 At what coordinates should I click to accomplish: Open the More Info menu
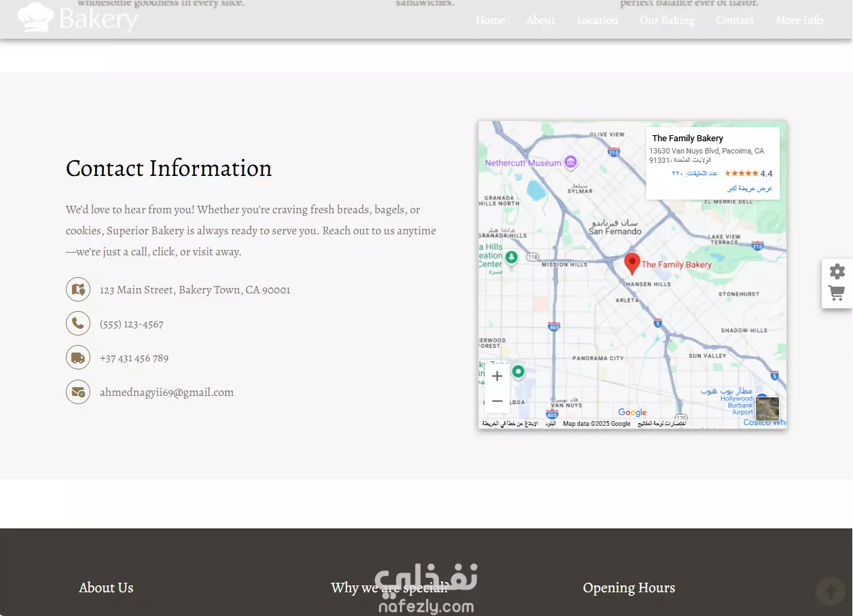799,20
